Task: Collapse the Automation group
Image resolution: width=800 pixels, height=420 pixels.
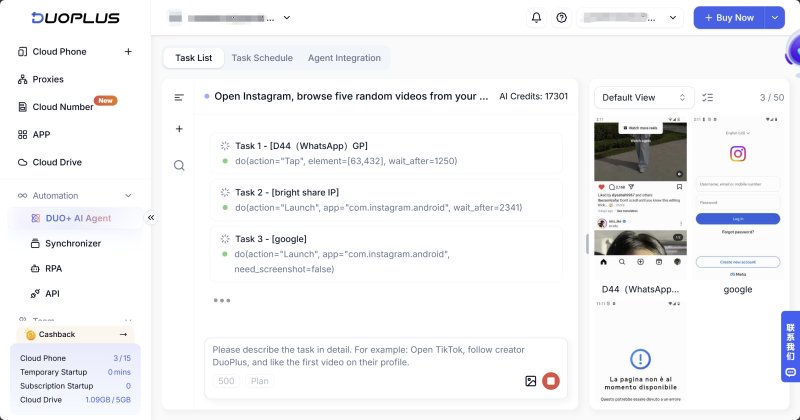Action: 128,195
